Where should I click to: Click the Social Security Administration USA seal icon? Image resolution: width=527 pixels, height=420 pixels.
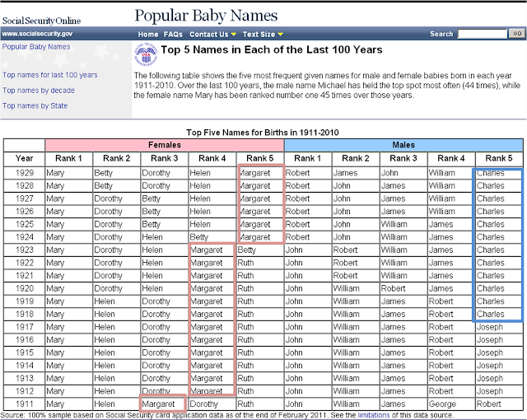pos(146,54)
